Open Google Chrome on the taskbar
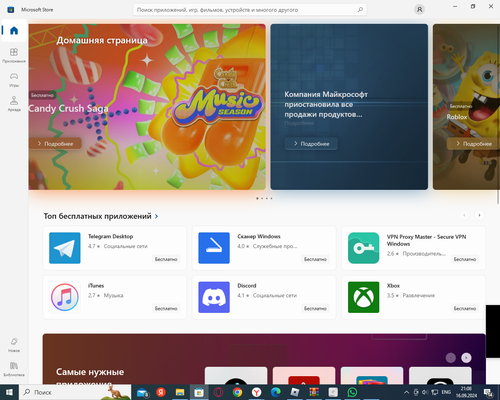Viewport: 500px width, 400px height. click(237, 392)
